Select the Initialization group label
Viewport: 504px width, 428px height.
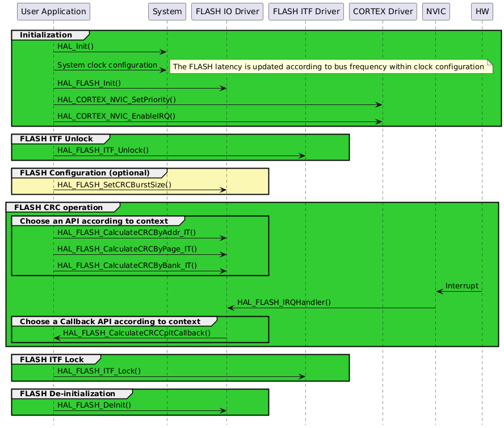click(x=46, y=35)
